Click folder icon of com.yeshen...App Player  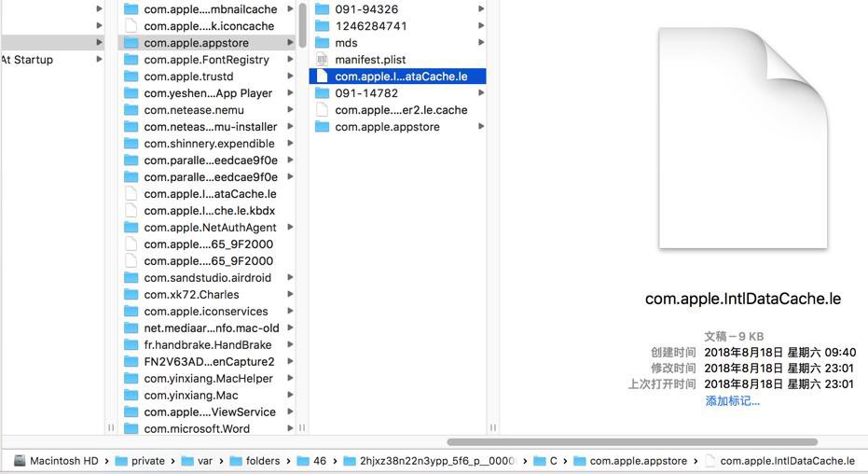[x=131, y=93]
